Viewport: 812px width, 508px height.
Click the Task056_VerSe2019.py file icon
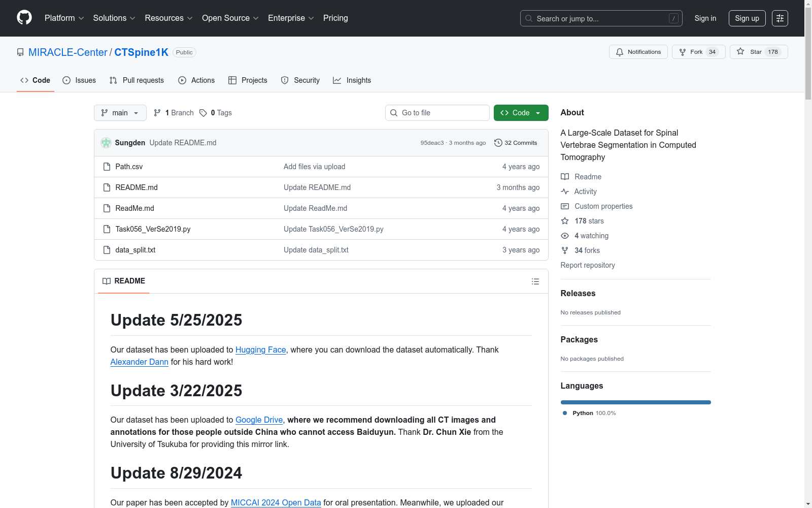click(107, 229)
